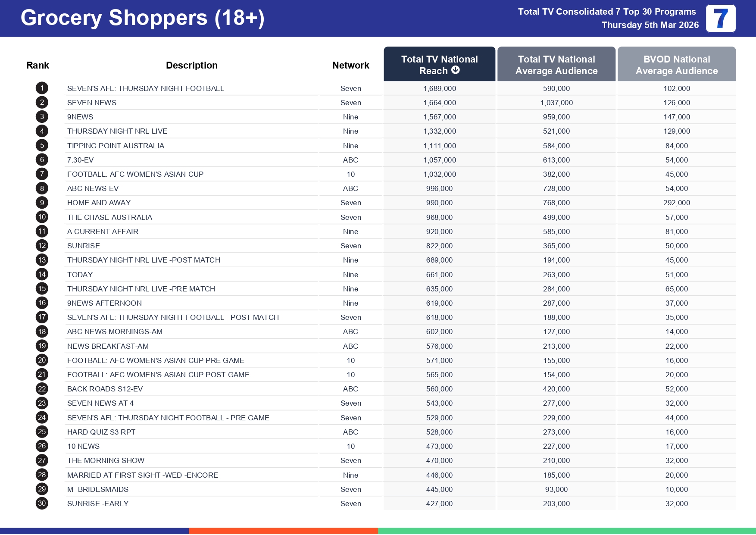Click the HOME AND AWAY program row
The height and width of the screenshot is (535, 756).
tap(99, 203)
